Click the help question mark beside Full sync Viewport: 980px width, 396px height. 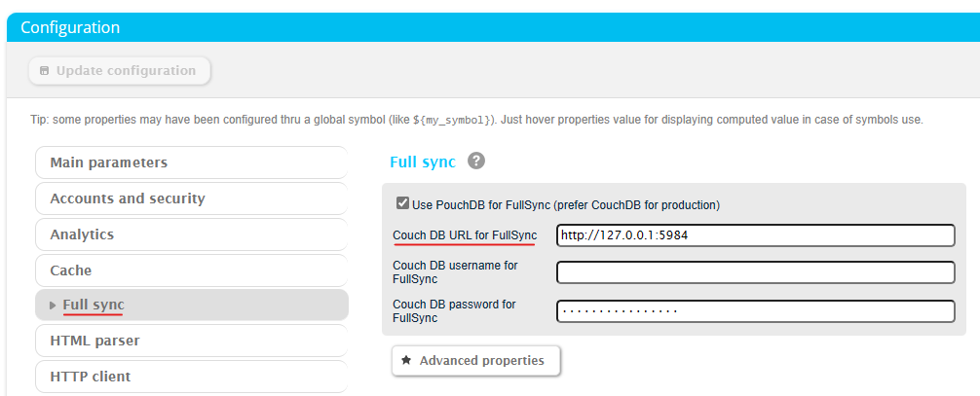[x=476, y=162]
